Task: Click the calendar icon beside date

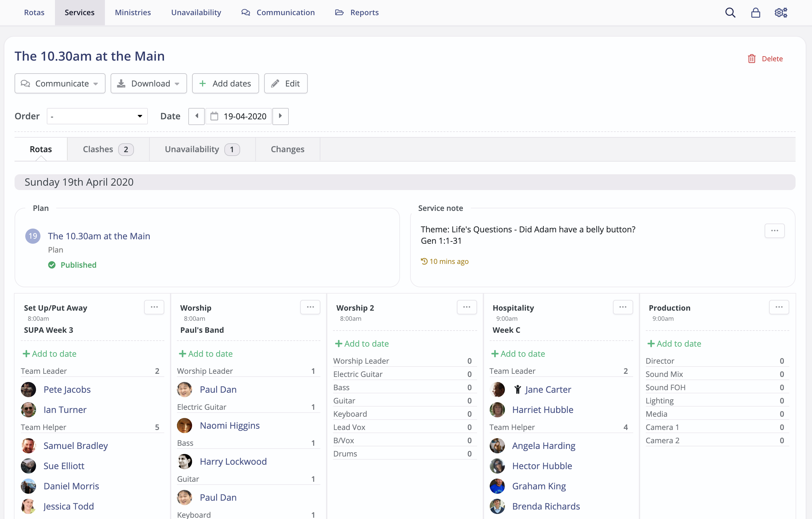Action: tap(214, 116)
